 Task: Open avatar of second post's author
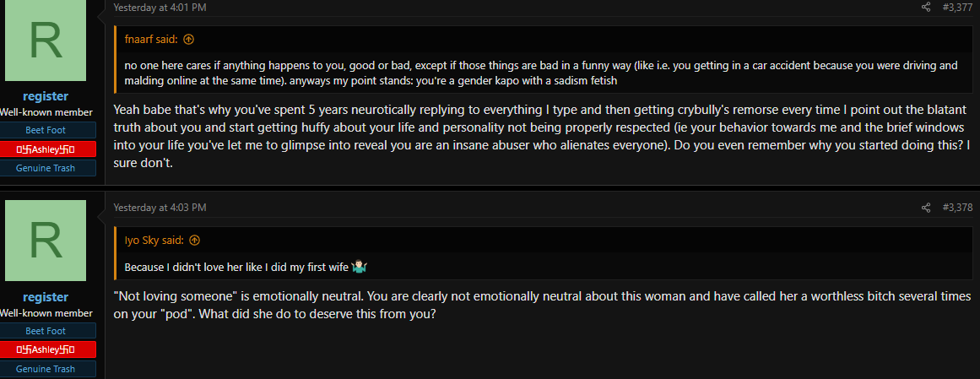pos(45,241)
